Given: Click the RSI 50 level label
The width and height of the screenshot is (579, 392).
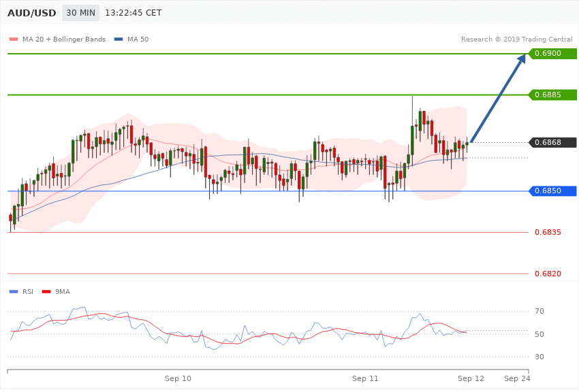Looking at the screenshot, I should [x=539, y=334].
